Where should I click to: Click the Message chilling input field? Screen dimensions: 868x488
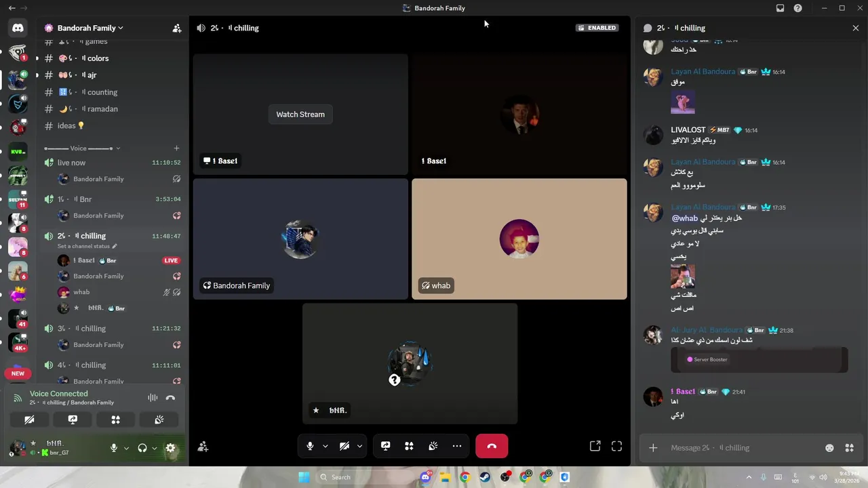coord(743,448)
